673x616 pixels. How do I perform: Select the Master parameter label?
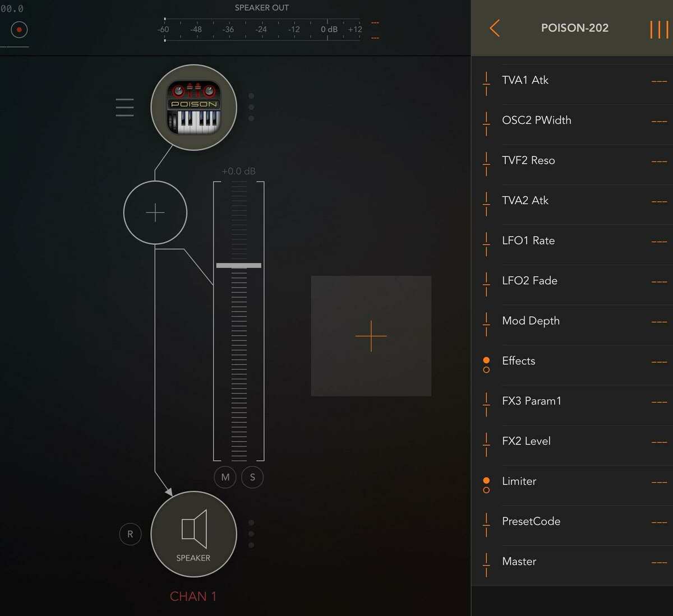tap(519, 561)
